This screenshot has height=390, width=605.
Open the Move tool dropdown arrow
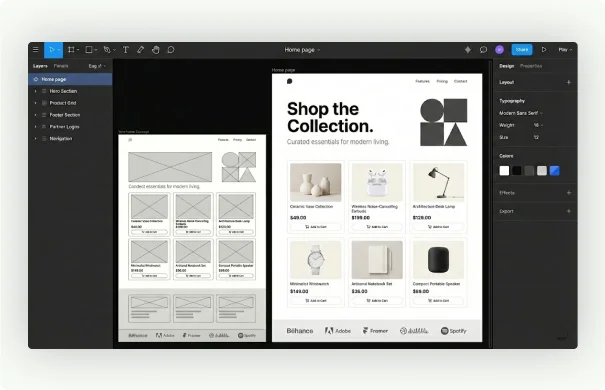(59, 50)
